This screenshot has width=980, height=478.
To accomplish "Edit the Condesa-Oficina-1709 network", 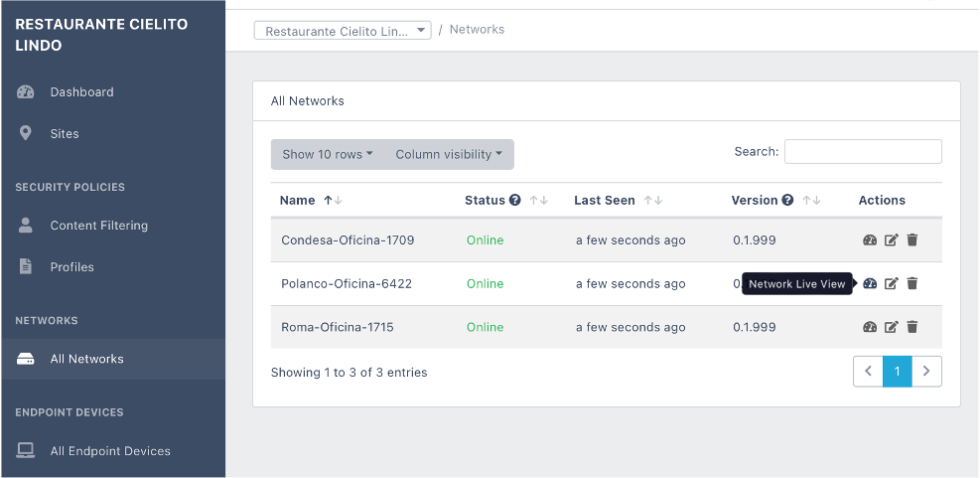I will click(892, 239).
